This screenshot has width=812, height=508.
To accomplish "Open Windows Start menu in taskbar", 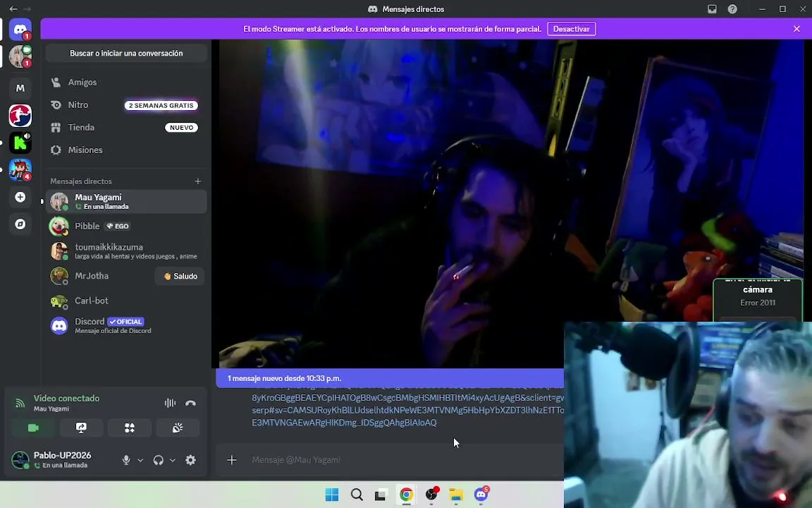I will point(332,495).
